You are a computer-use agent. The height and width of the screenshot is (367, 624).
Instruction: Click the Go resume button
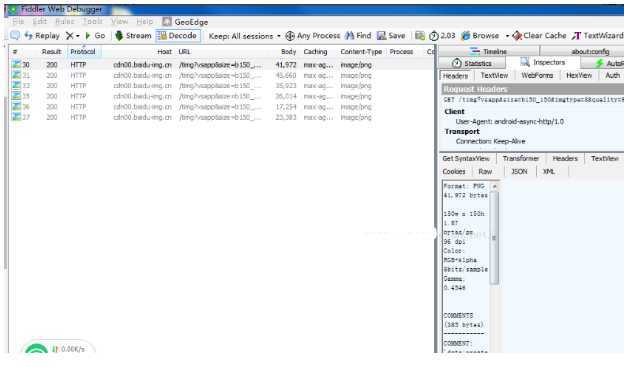[95, 36]
